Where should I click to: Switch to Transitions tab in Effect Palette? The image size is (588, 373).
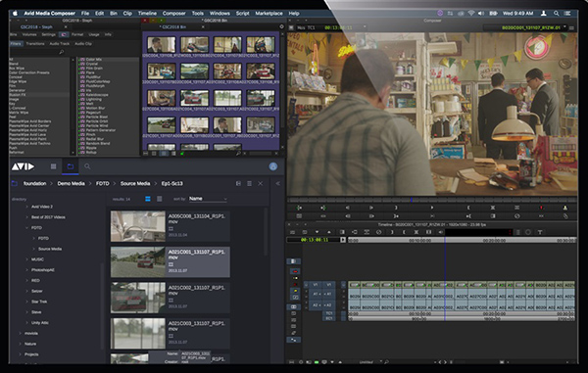tap(35, 44)
